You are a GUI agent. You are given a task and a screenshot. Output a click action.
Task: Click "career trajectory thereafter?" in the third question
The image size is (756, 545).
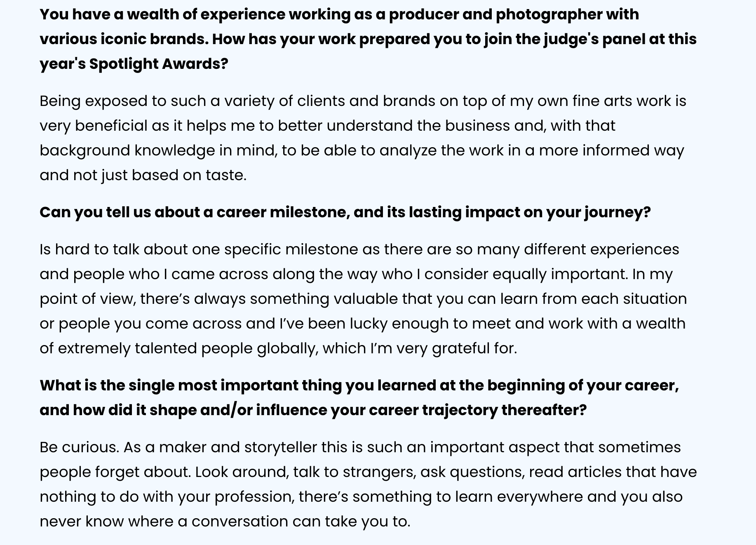tap(477, 410)
